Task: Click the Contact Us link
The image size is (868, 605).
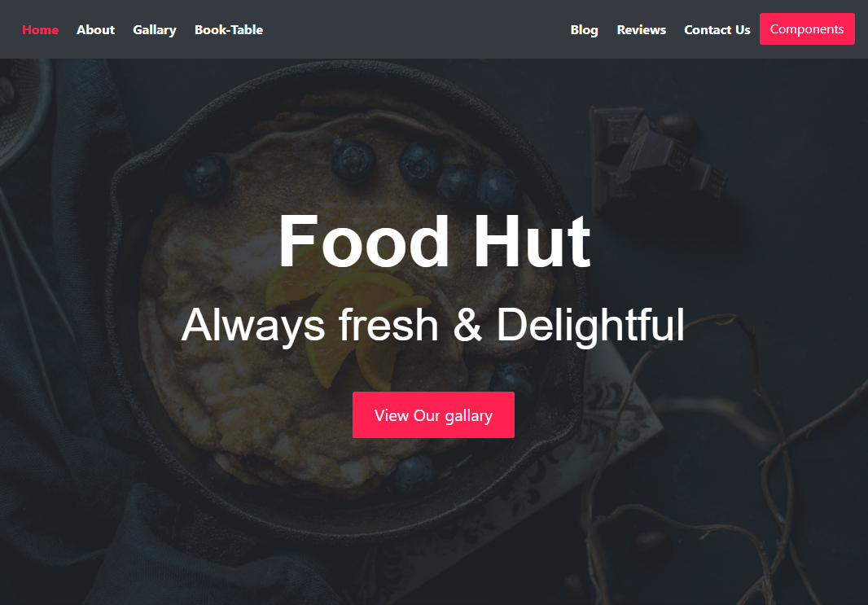Action: [717, 30]
